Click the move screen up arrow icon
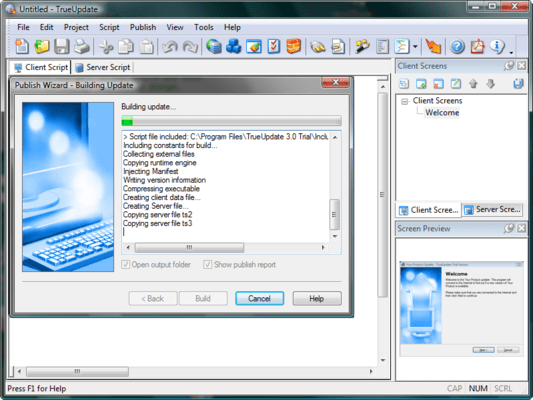 (x=473, y=84)
